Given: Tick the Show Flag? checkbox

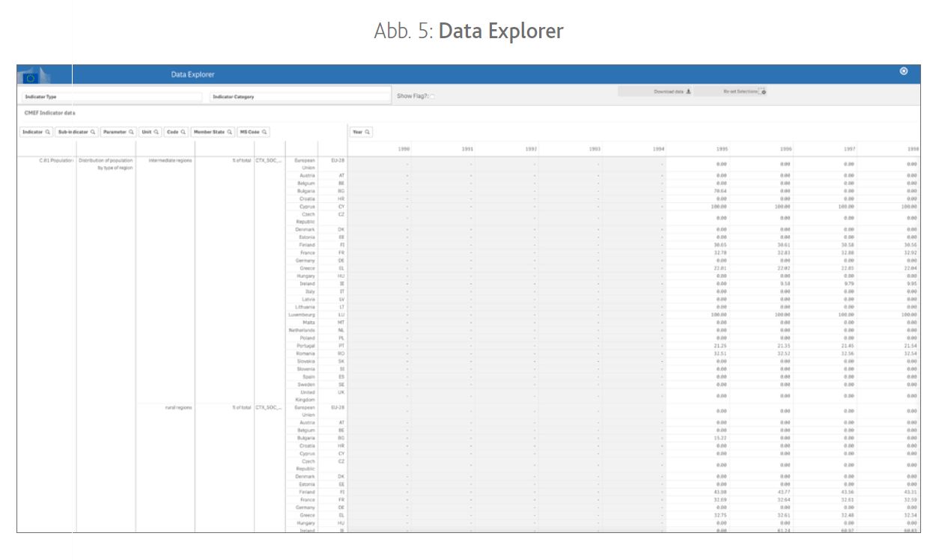Looking at the screenshot, I should pos(433,97).
